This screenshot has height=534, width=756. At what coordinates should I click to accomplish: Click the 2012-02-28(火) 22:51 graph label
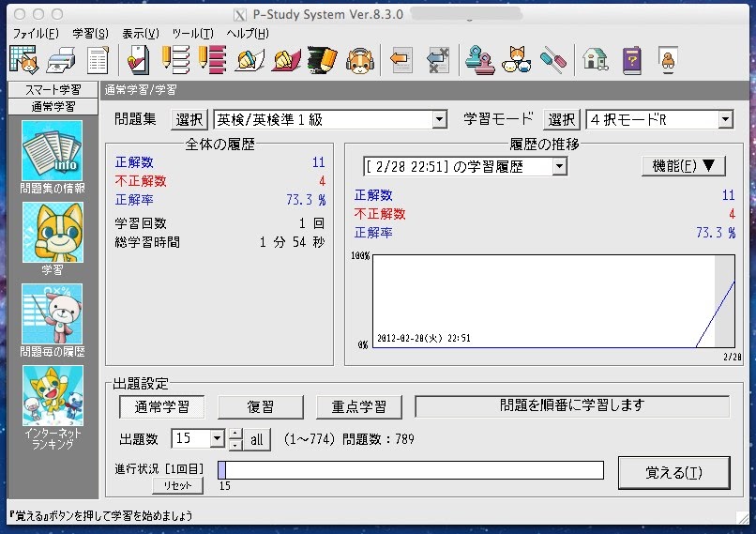(423, 338)
